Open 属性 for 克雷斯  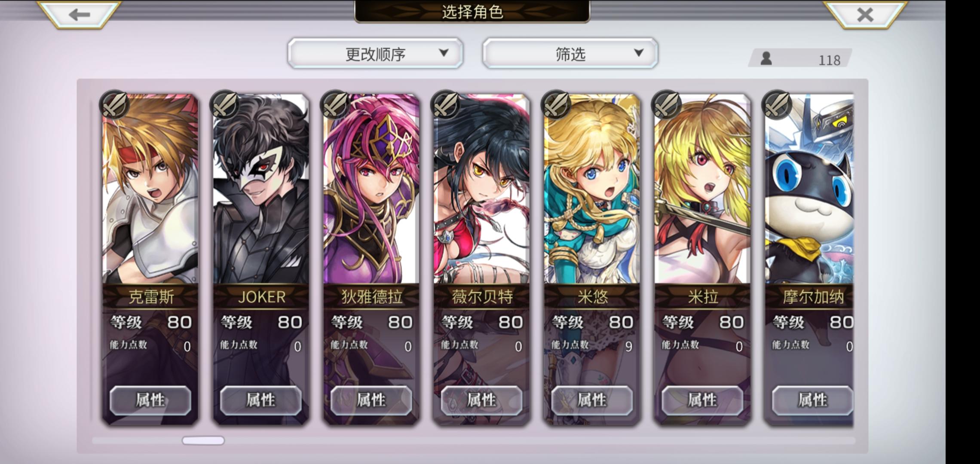150,400
